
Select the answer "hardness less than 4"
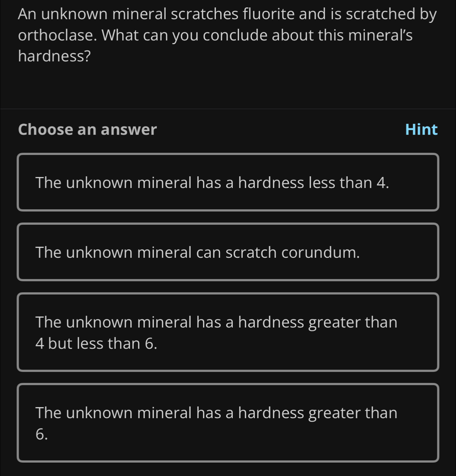[x=228, y=182]
